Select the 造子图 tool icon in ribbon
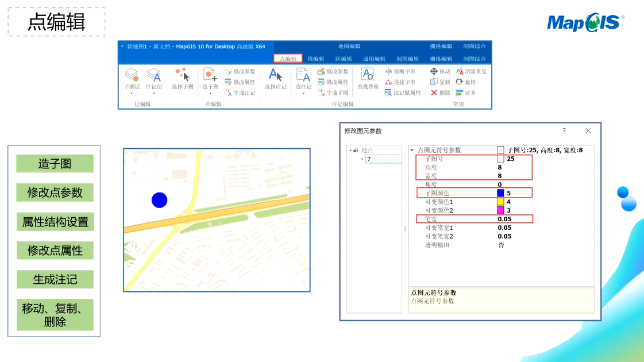Image resolution: width=644 pixels, height=362 pixels. [210, 74]
